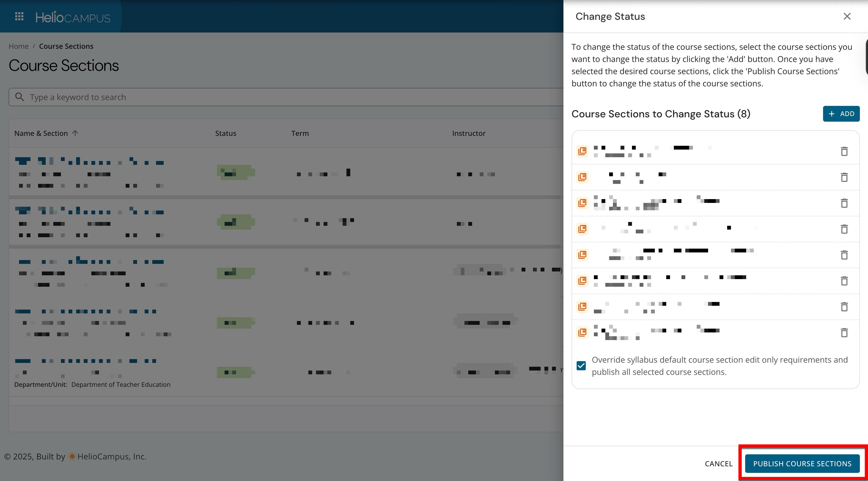Close the Change Status panel
This screenshot has width=868, height=481.
(847, 17)
